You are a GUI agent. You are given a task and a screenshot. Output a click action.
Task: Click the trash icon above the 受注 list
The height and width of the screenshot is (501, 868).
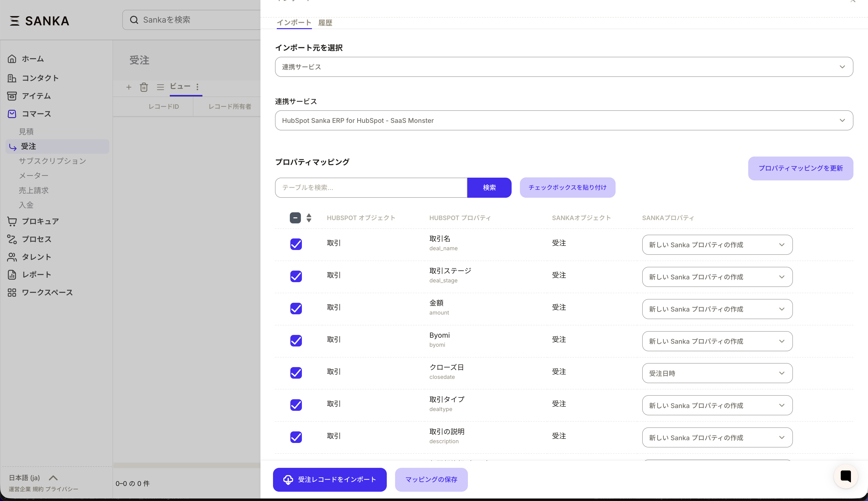[x=144, y=87]
